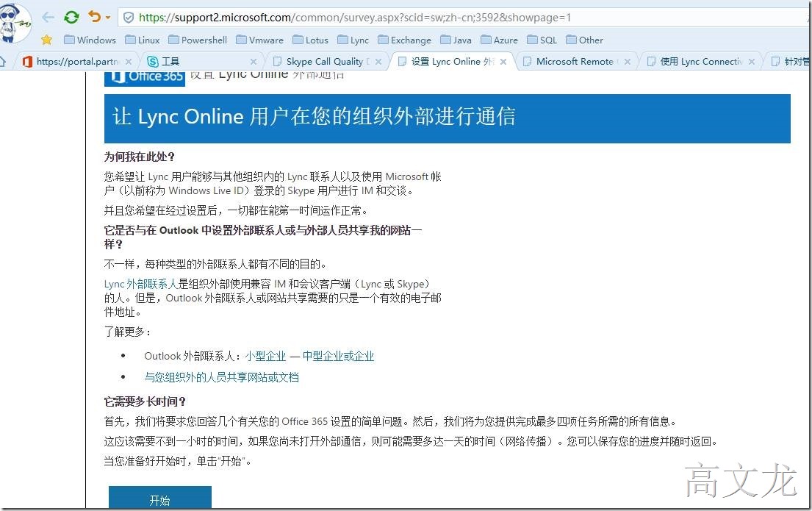
Task: Close the Microsoft Remote tab
Action: [x=628, y=62]
